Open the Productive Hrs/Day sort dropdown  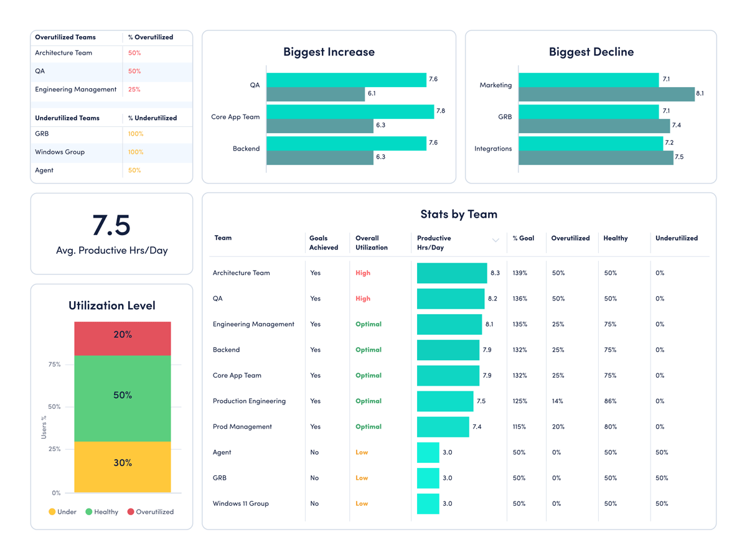(x=496, y=240)
